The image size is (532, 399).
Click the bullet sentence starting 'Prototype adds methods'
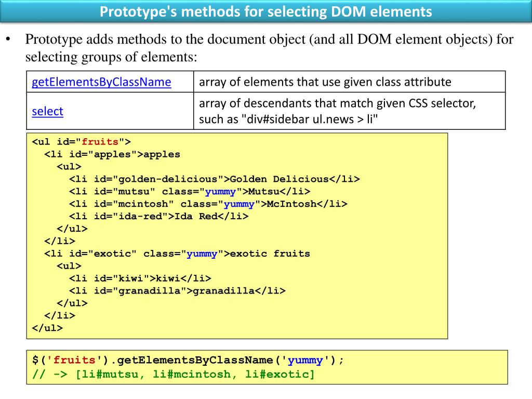[x=270, y=48]
